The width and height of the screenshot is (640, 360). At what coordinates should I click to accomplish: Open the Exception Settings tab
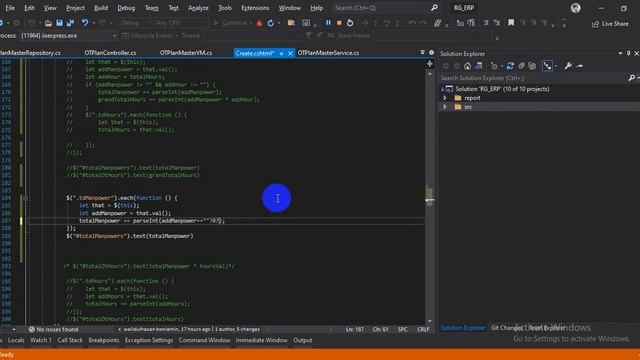click(x=149, y=340)
